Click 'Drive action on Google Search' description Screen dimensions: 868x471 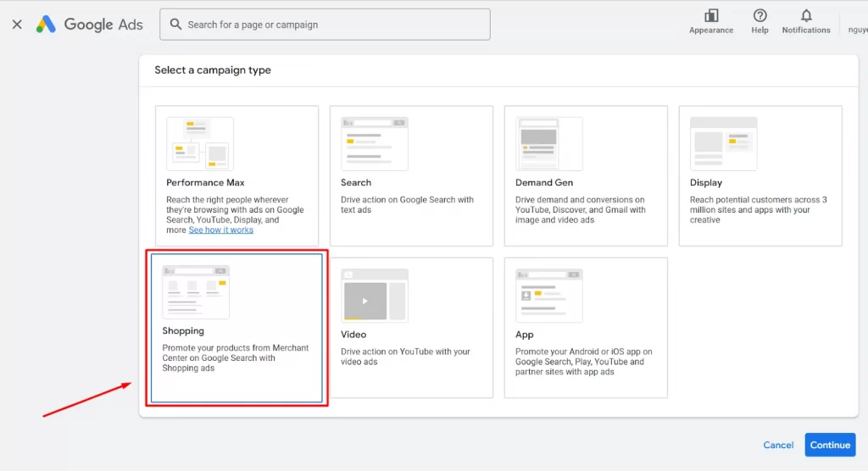(407, 205)
